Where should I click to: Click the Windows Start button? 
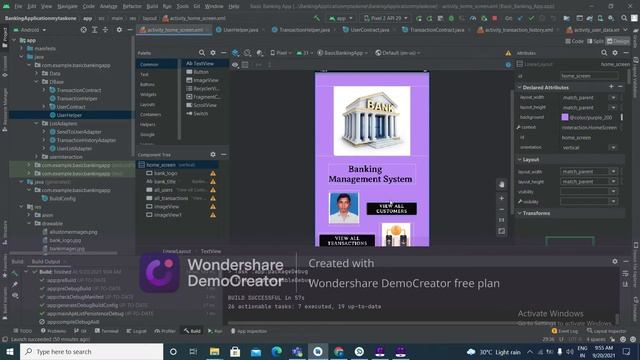(x=10, y=351)
